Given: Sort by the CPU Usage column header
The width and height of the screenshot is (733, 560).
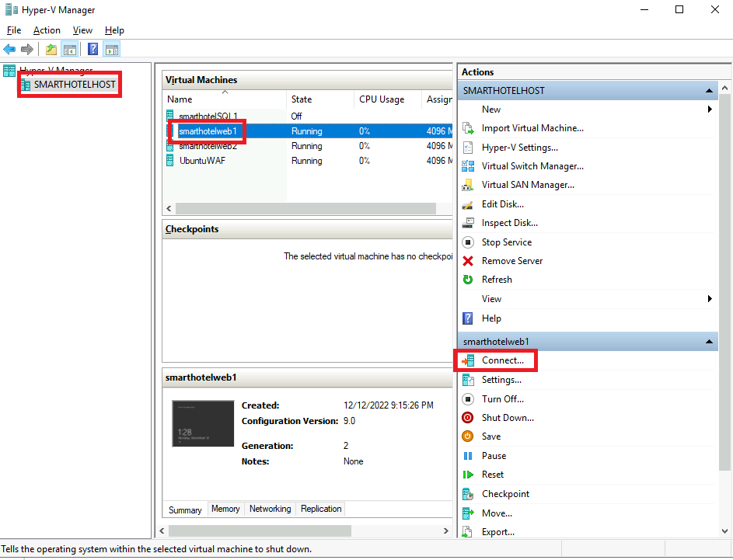Looking at the screenshot, I should click(x=388, y=99).
